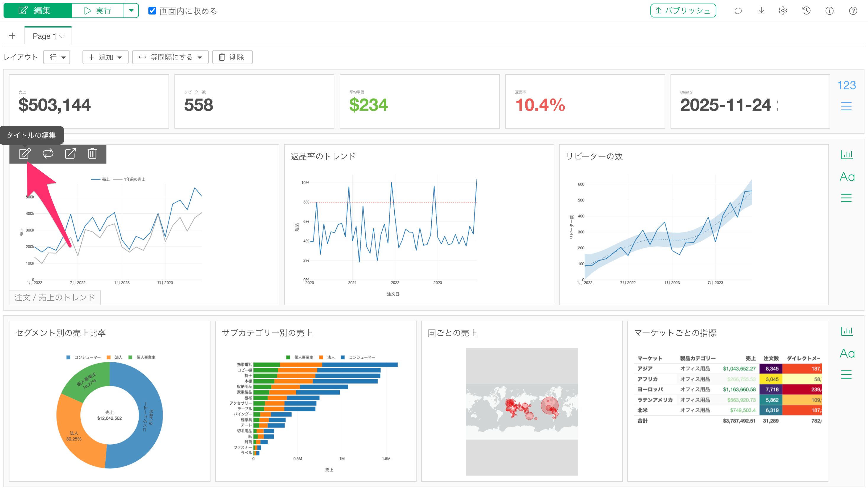Select the Page 1 tab
This screenshot has width=868, height=494.
click(48, 36)
